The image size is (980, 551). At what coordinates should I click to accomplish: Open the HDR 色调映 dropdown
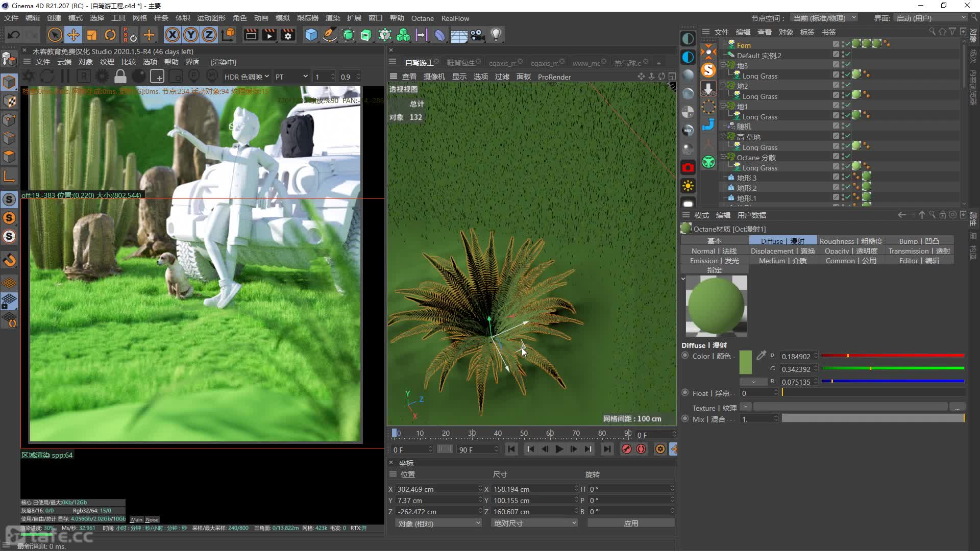247,77
